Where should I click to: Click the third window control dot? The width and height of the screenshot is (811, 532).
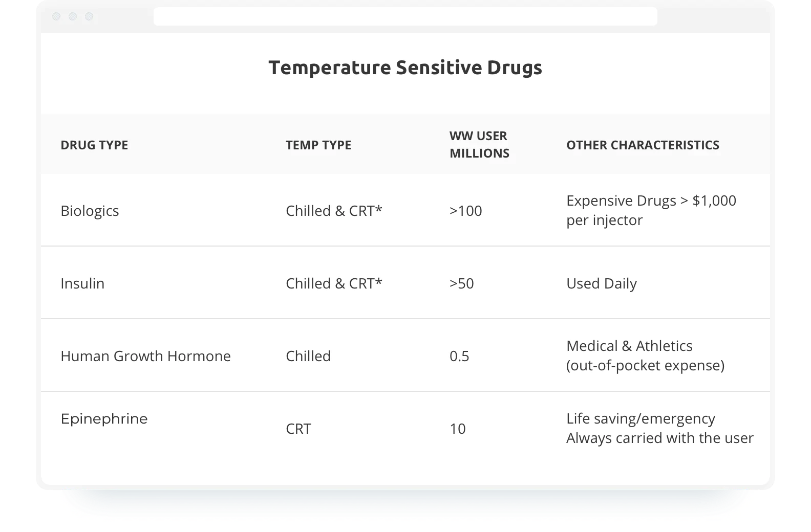pyautogui.click(x=89, y=16)
